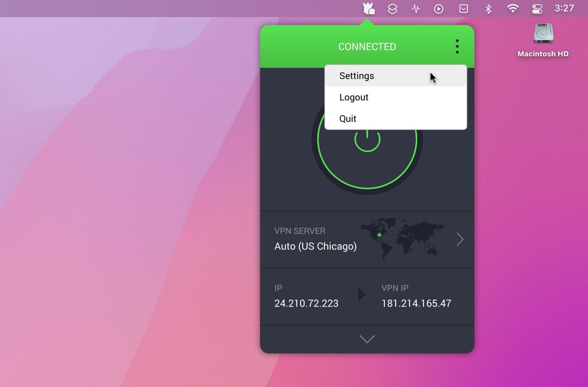
Task: Click the checkmark box menu bar icon
Action: pos(463,9)
